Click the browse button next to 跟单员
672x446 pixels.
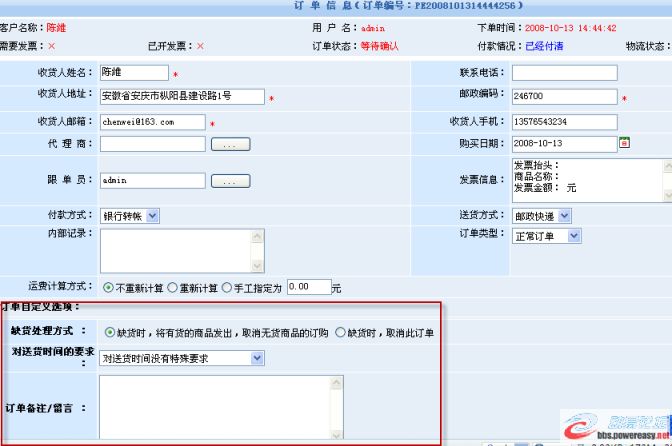tap(230, 181)
